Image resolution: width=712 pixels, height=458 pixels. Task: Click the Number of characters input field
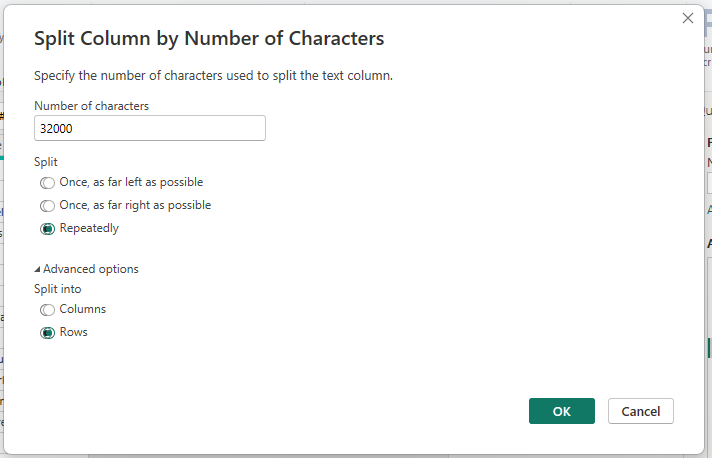[150, 128]
